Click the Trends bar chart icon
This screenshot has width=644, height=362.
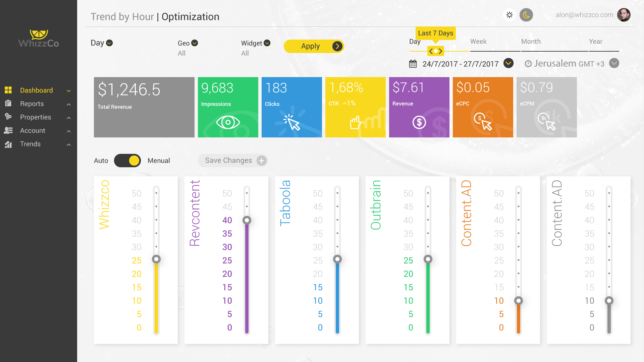(x=8, y=144)
